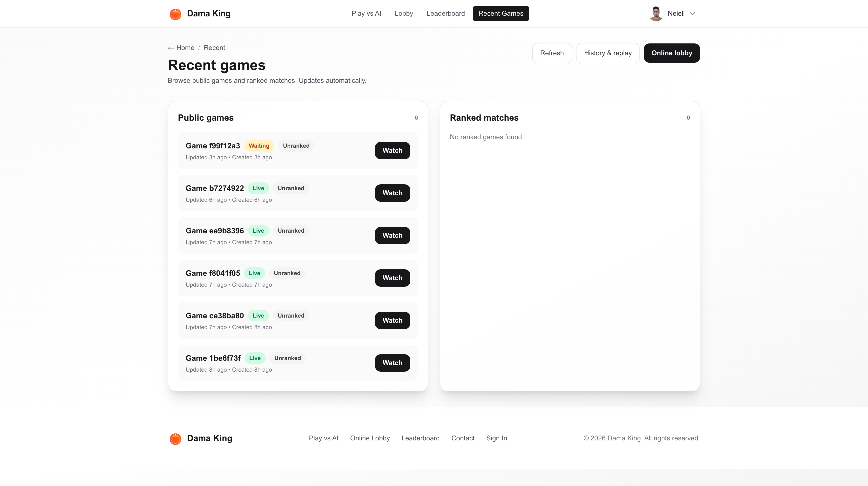Viewport: 868px width, 486px height.
Task: Open Lobby from the navigation bar
Action: click(x=404, y=14)
